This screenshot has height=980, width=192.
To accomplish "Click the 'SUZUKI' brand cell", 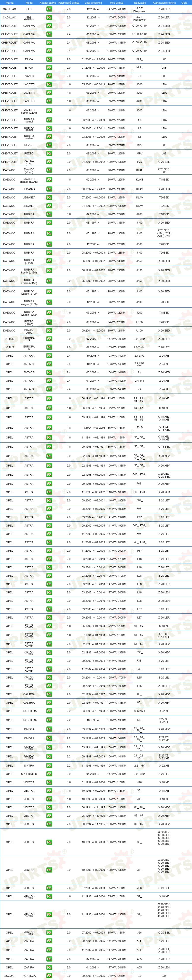I will pos(10,976).
